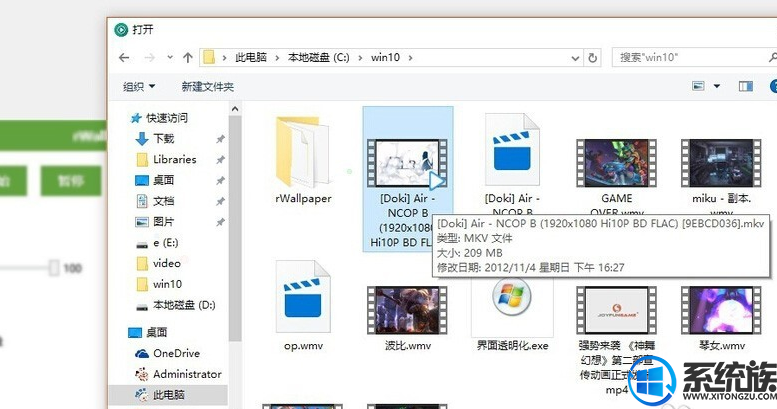Click 此电脑 in the address bar
The width and height of the screenshot is (777, 409).
pyautogui.click(x=251, y=58)
